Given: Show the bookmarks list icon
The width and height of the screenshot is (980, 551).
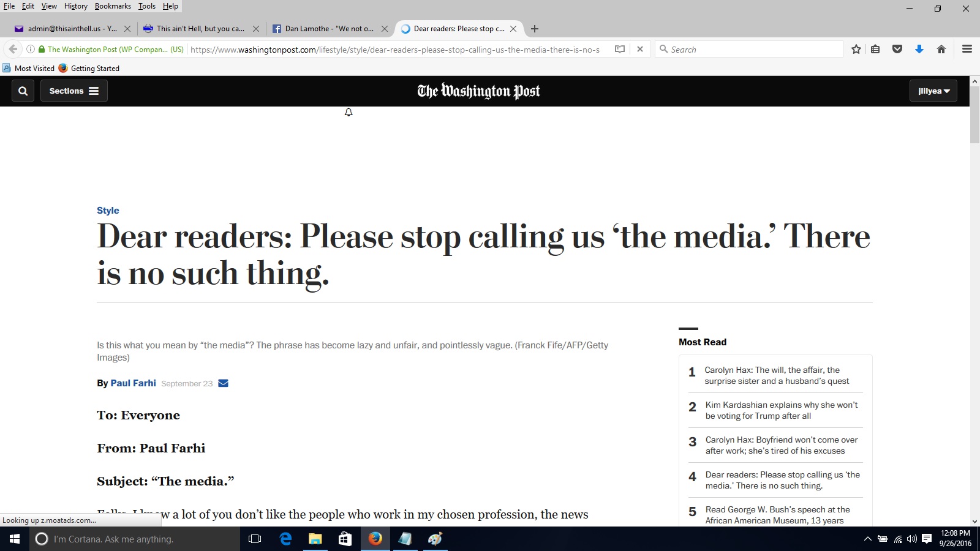Looking at the screenshot, I should pyautogui.click(x=876, y=50).
